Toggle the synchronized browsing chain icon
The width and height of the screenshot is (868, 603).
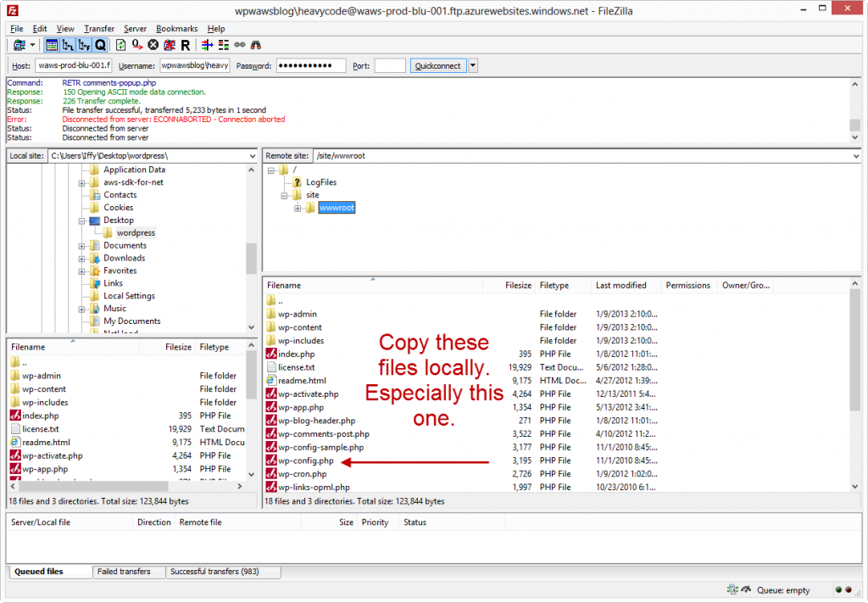point(239,45)
